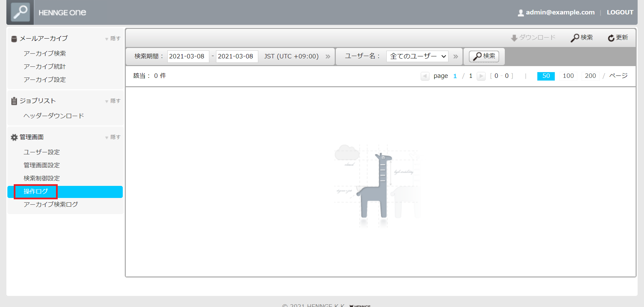644x307 pixels.
Task: Open the 全てのユーザー user dropdown
Action: (417, 56)
